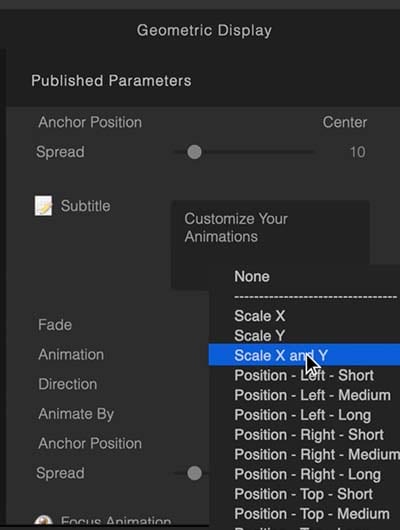Choose Position - Right - Long

click(307, 475)
